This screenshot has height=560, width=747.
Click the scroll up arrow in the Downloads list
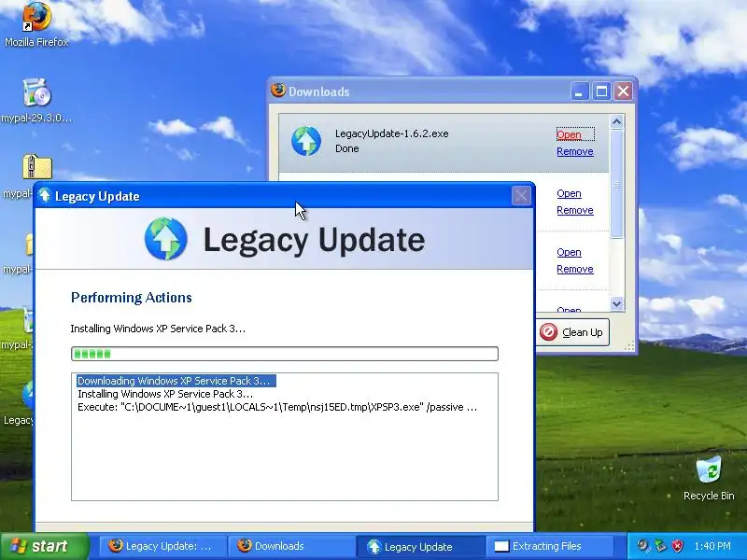tap(616, 122)
